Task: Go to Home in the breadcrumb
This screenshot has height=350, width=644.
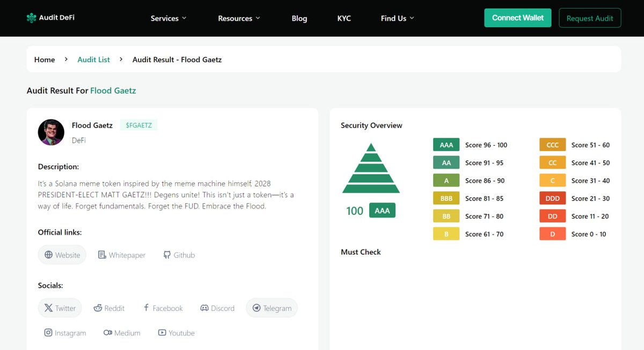Action: click(45, 59)
